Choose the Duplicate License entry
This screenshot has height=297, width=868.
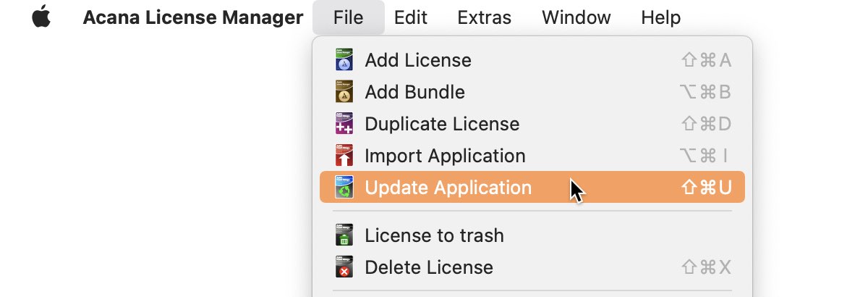[x=532, y=124]
